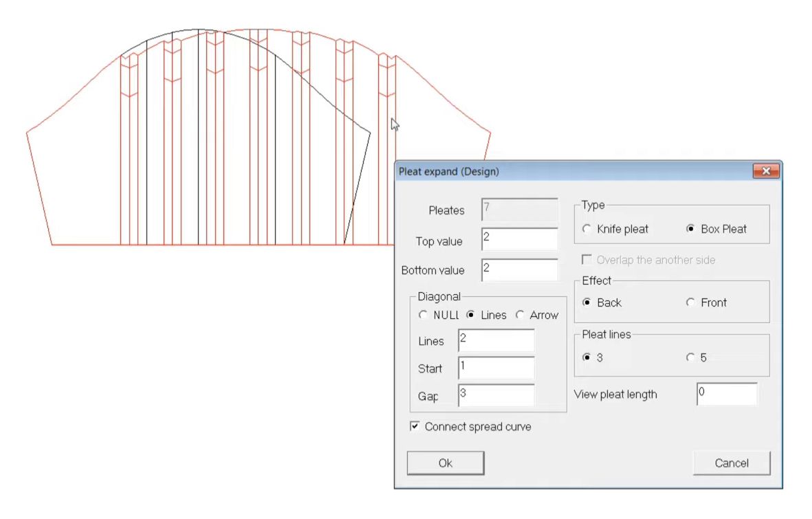This screenshot has width=812, height=519.
Task: Click the Gap value field
Action: coord(496,396)
